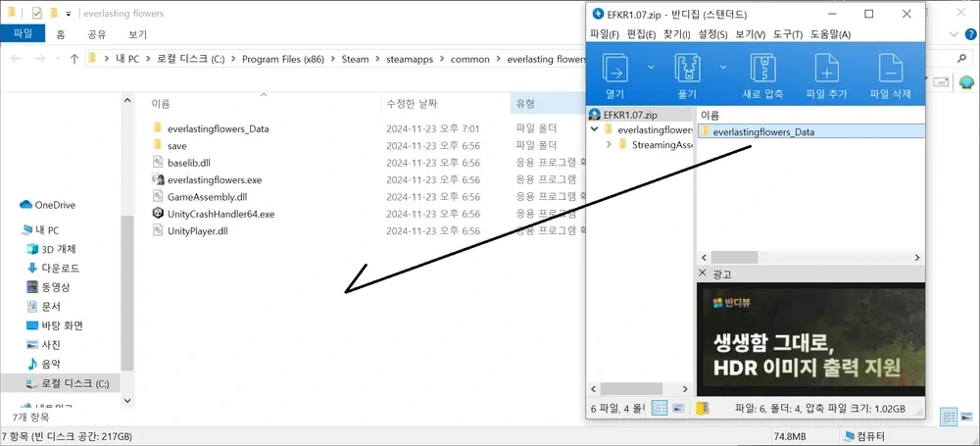The width and height of the screenshot is (980, 446).
Task: Close the 광고 ad panel with X
Action: (703, 273)
